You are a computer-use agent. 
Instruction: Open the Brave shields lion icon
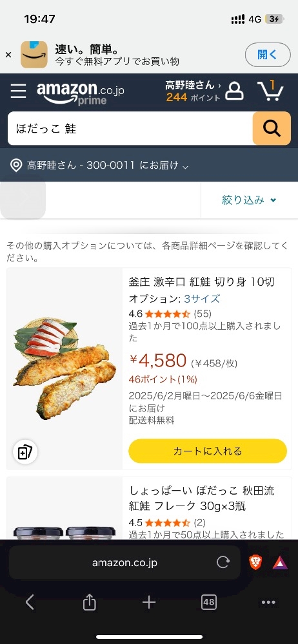[255, 562]
